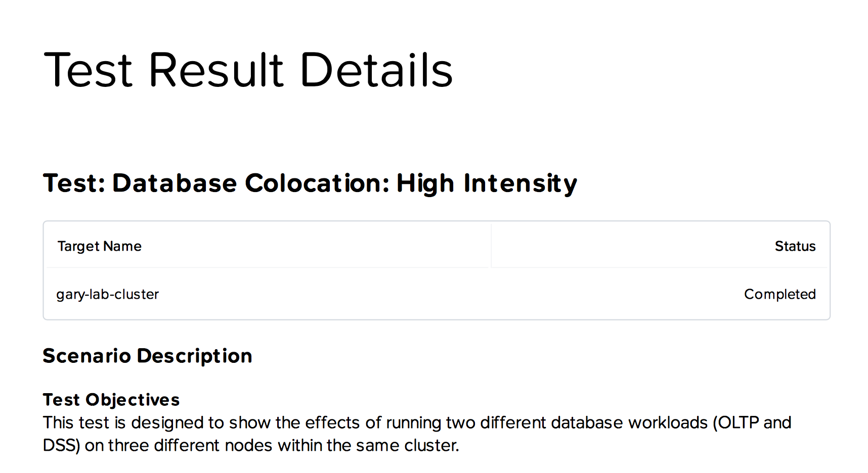
Task: Click the word Test: starting the test heading
Action: click(x=74, y=183)
